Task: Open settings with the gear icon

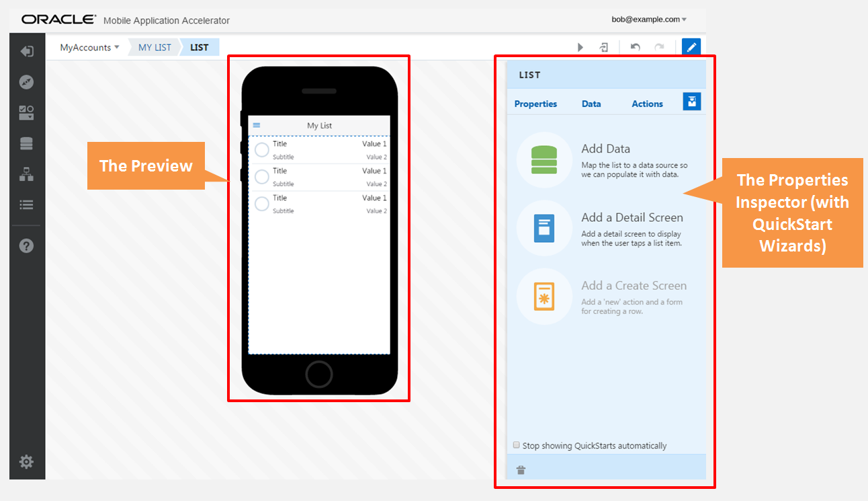Action: pos(26,462)
